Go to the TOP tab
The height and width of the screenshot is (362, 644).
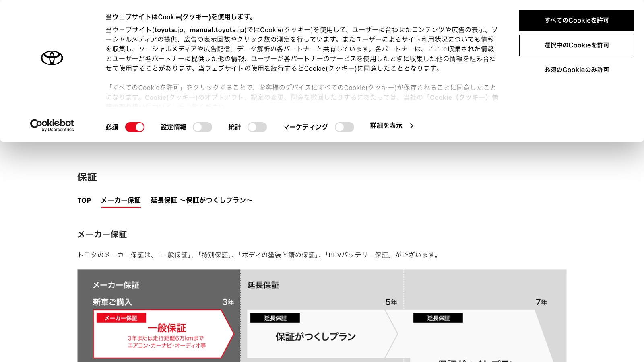(x=84, y=200)
